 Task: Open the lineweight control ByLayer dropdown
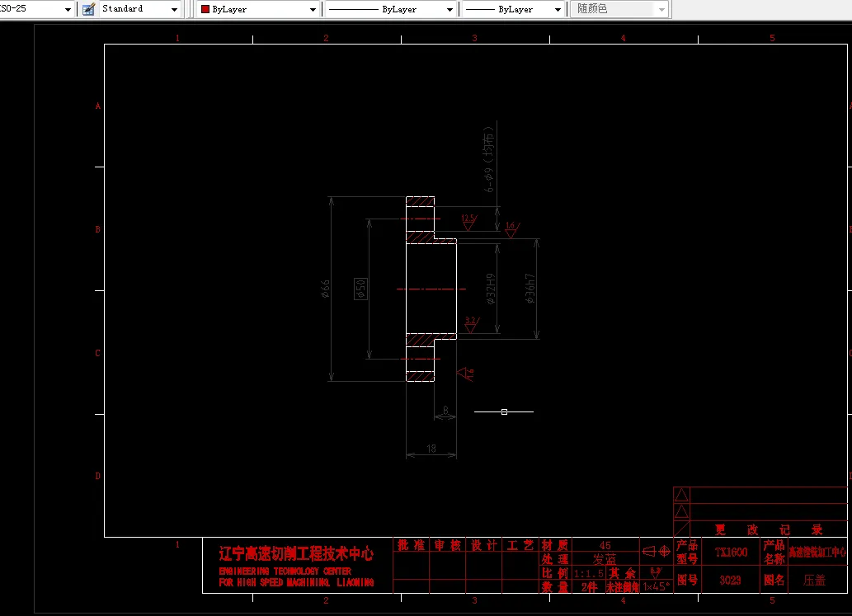[x=514, y=9]
